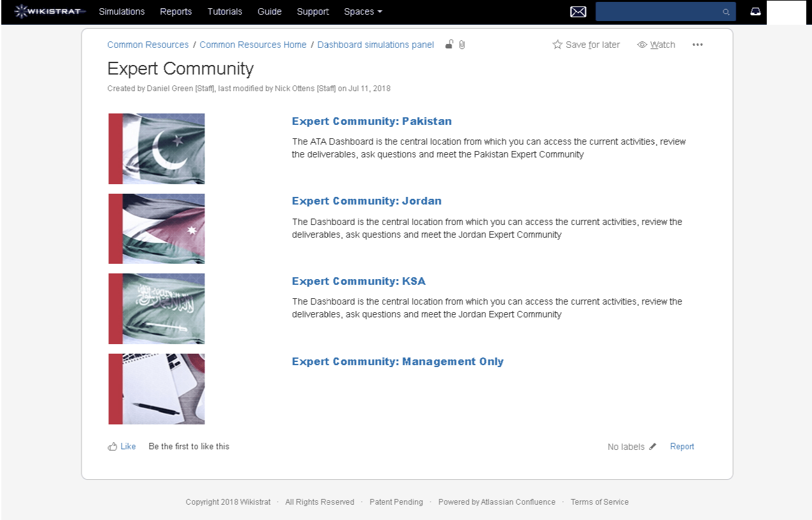Image resolution: width=812 pixels, height=520 pixels.
Task: Click the Save for later star
Action: [x=557, y=45]
